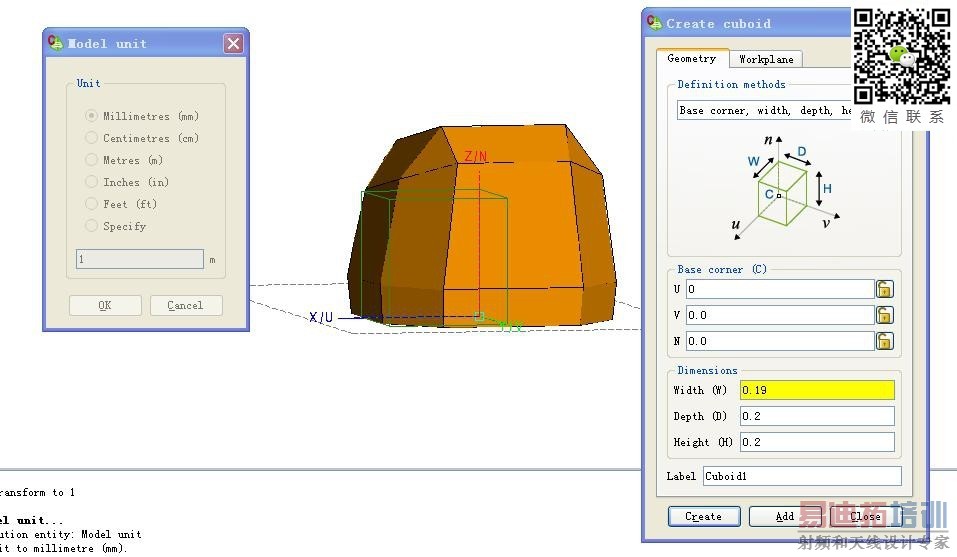Click the Z/N axis label in viewport
Screen dimensions: 957x557
(475, 156)
